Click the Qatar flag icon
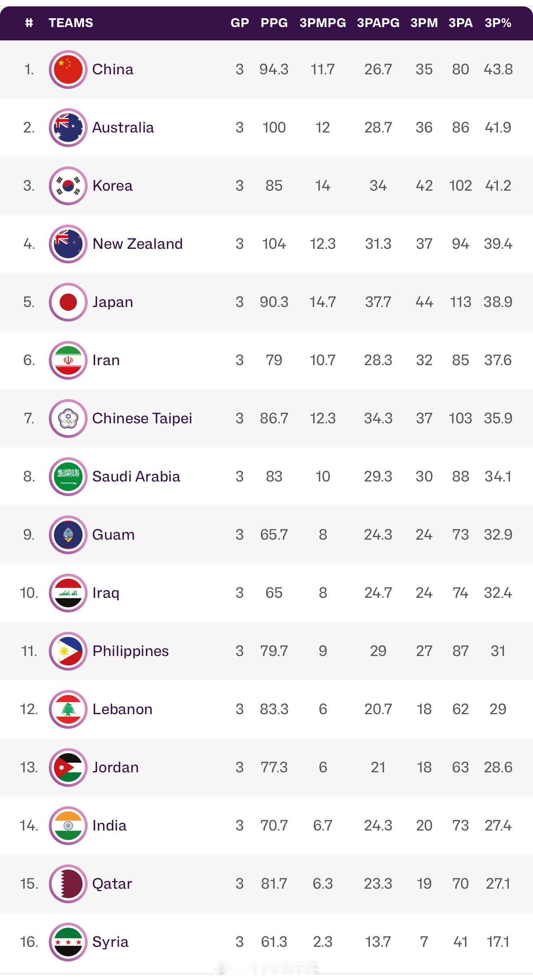Image resolution: width=533 pixels, height=980 pixels. [x=68, y=884]
